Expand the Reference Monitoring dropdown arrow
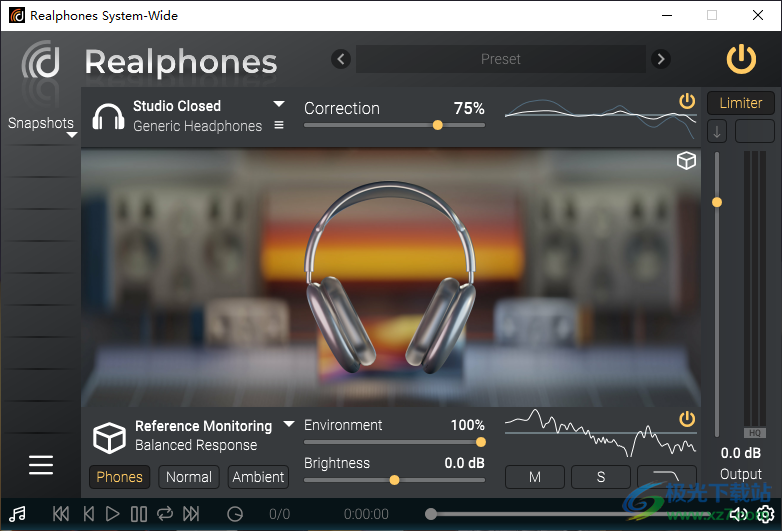Viewport: 782px width, 531px height. (x=289, y=424)
